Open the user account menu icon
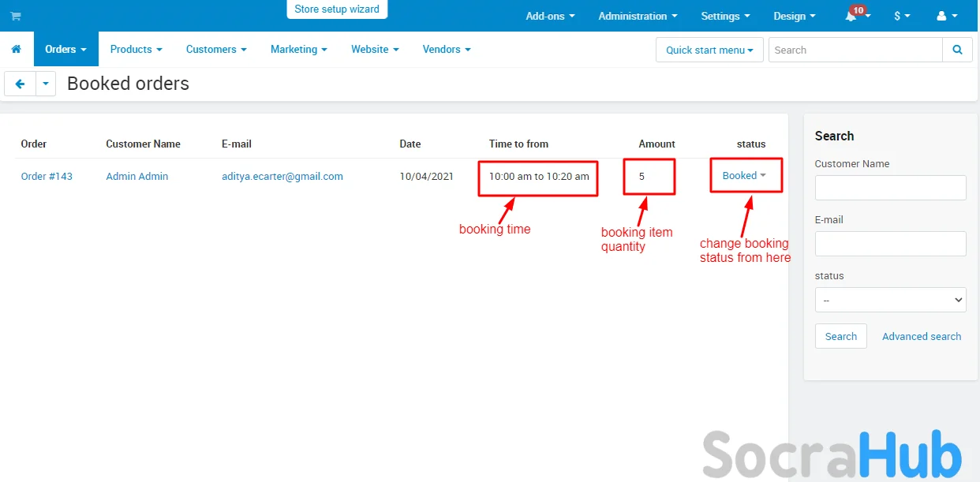Screen dimensions: 980x482 945,16
